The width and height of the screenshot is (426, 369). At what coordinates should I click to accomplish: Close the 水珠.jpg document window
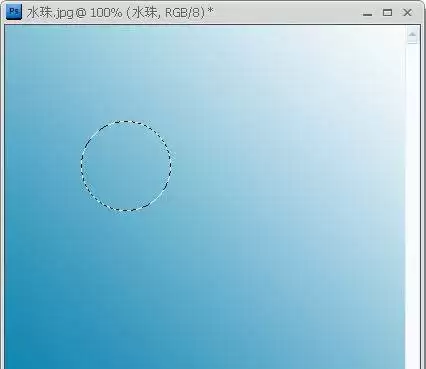coord(407,13)
